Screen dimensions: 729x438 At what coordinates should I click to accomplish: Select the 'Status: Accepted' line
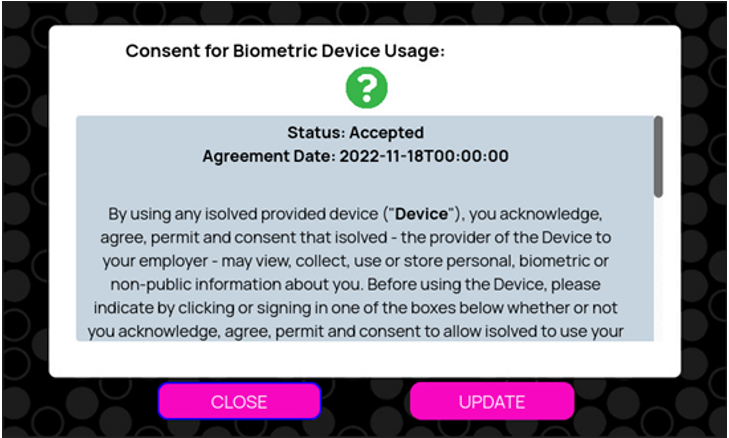[x=356, y=133]
